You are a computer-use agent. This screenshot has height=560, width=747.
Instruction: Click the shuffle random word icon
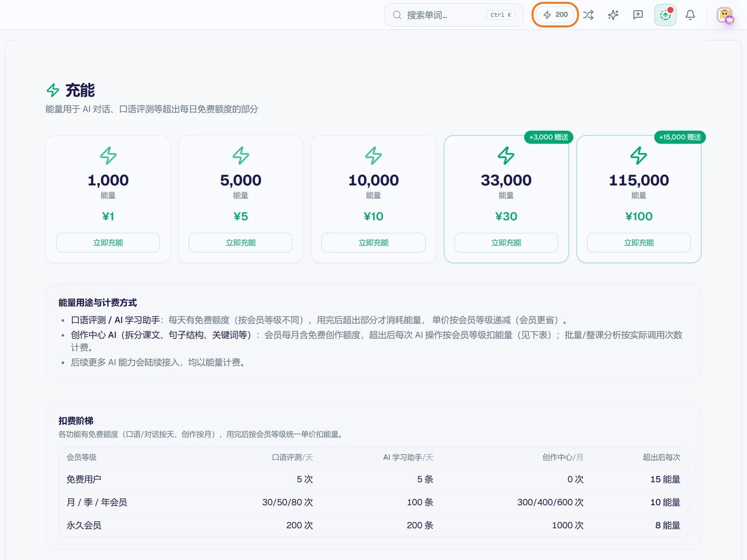(x=588, y=15)
